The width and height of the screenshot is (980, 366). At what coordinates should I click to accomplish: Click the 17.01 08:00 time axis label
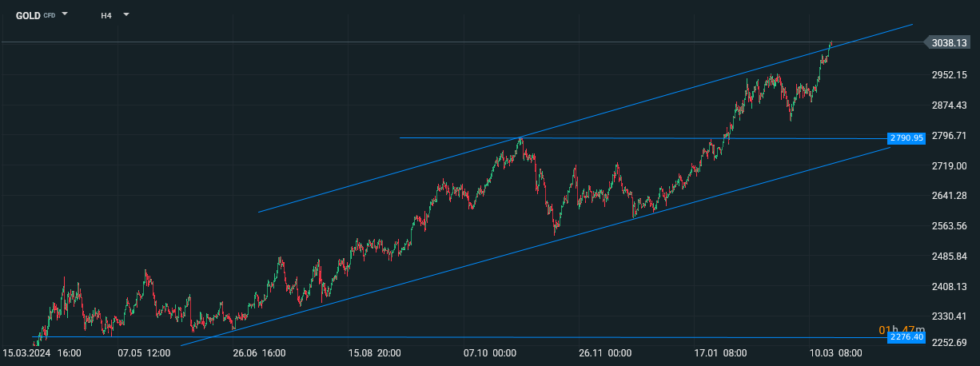click(719, 352)
